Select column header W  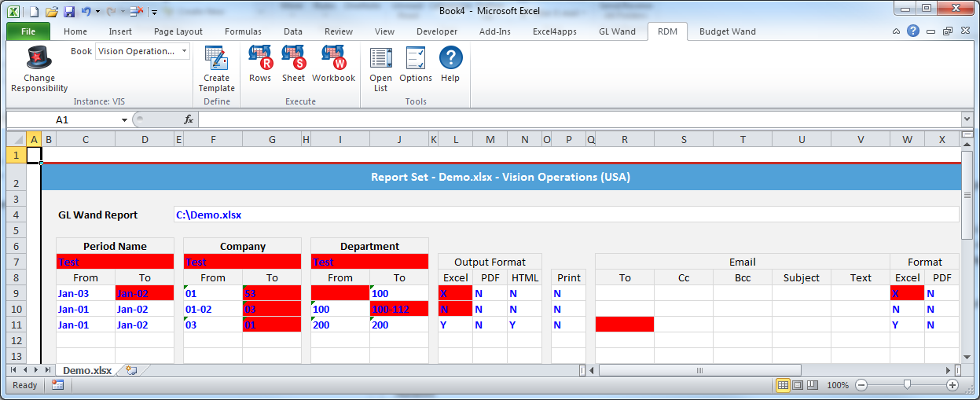click(x=907, y=139)
